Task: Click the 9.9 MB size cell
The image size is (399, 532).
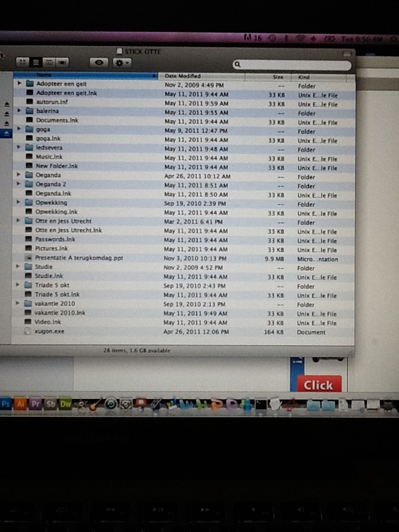Action: pyautogui.click(x=274, y=259)
